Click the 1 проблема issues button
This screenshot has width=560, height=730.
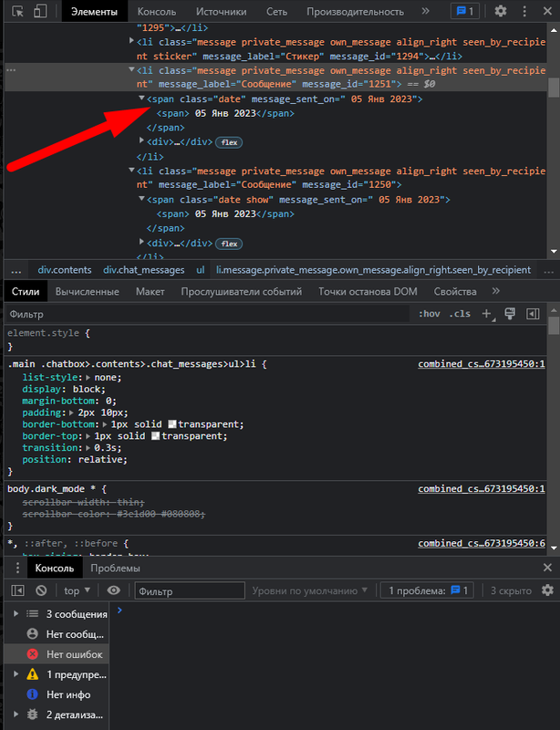[x=428, y=590]
